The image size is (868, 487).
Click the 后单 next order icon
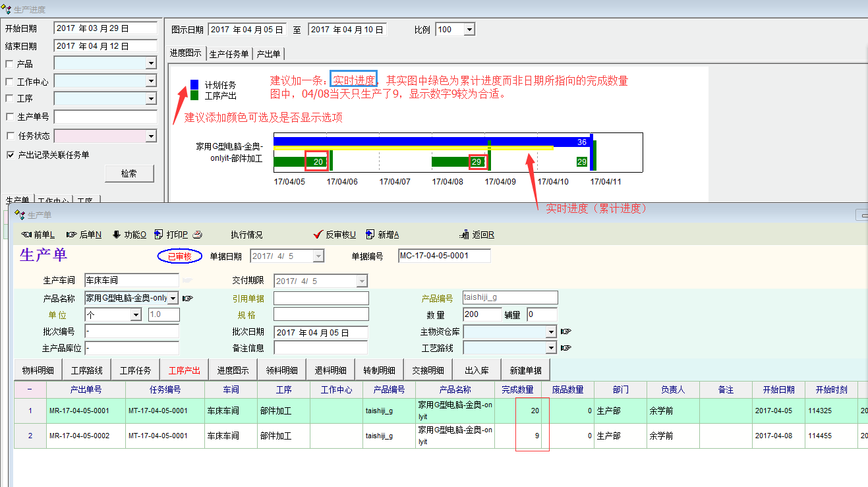[72, 235]
